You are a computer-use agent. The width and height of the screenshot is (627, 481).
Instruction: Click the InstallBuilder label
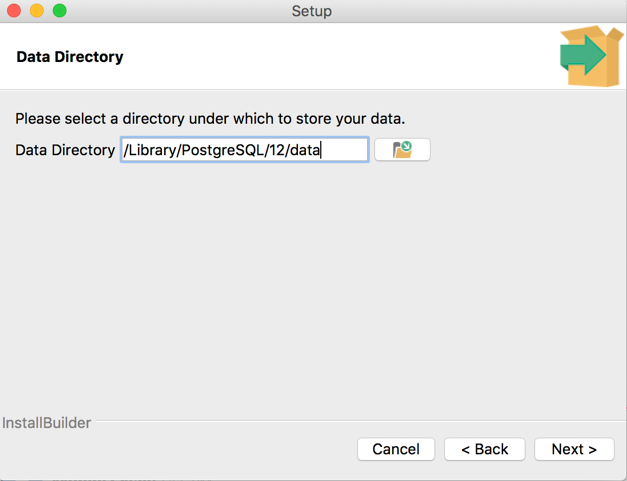pyautogui.click(x=46, y=423)
